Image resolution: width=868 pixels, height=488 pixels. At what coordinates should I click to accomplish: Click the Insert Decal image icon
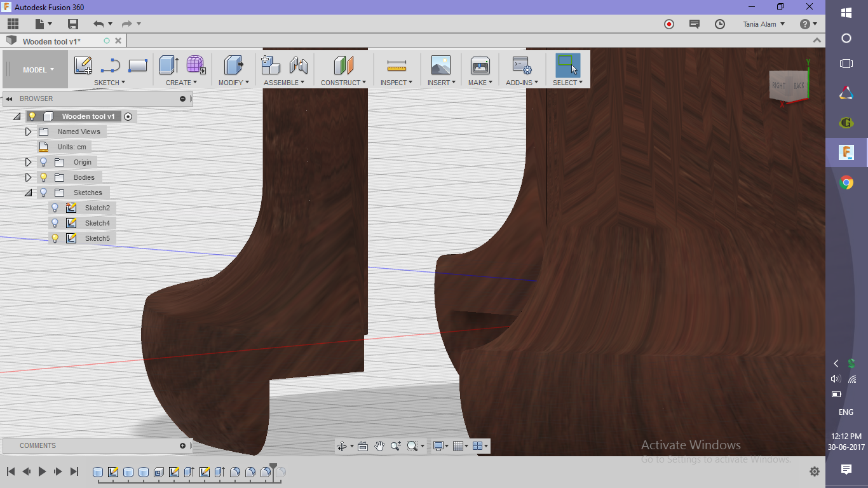(x=440, y=65)
